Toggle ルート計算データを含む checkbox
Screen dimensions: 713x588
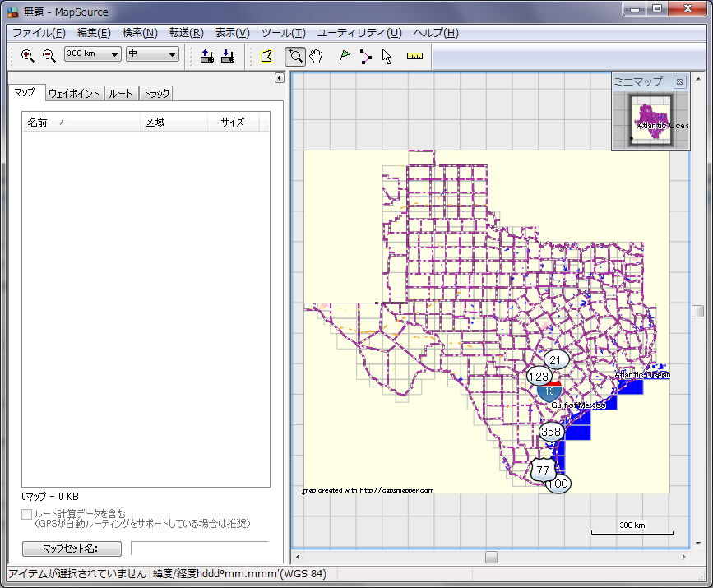[27, 514]
